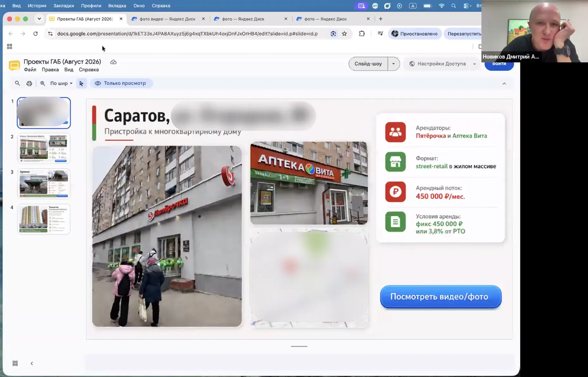The image size is (588, 377).
Task: Reload the page
Action: pos(35,34)
